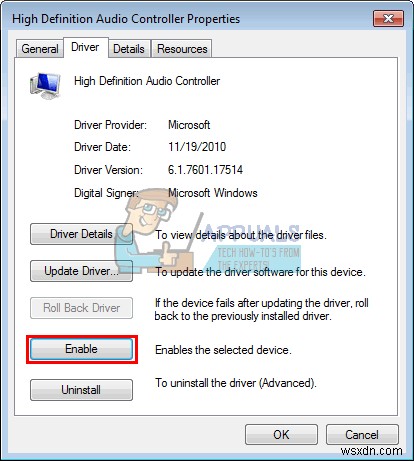Click the greyed-out Roll Back Driver button

tap(81, 308)
